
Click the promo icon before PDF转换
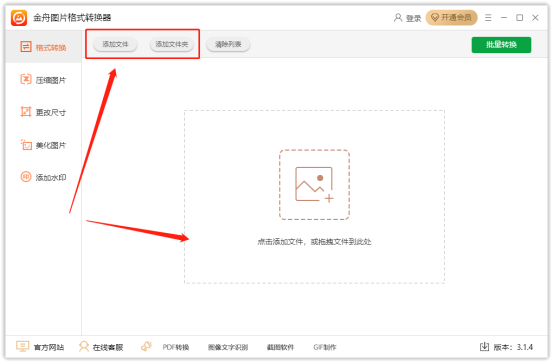(146, 346)
